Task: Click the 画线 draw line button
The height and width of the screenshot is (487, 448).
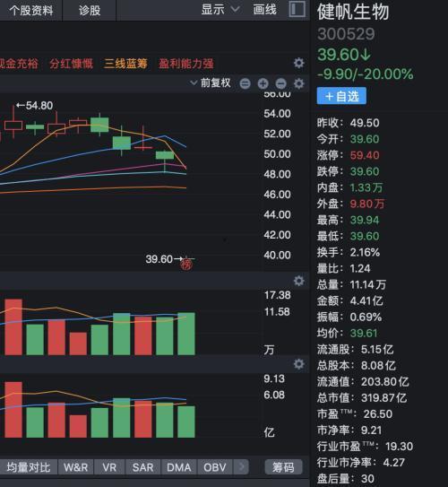Action: 264,10
